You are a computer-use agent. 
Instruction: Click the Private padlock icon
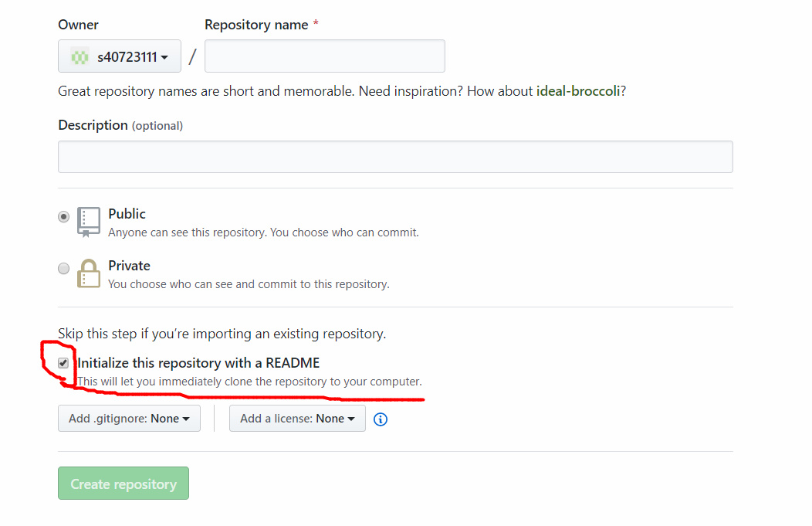89,273
